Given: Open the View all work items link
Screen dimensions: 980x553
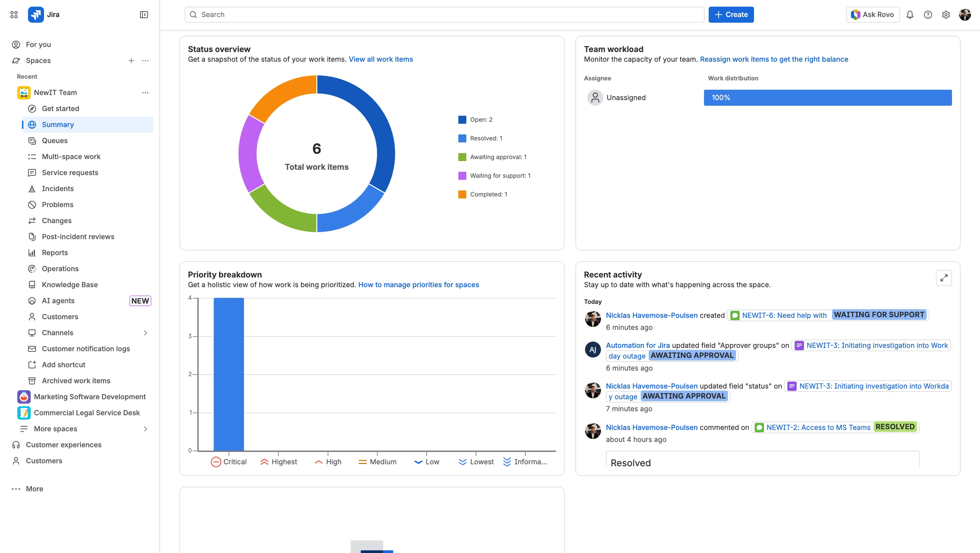Looking at the screenshot, I should click(x=380, y=59).
